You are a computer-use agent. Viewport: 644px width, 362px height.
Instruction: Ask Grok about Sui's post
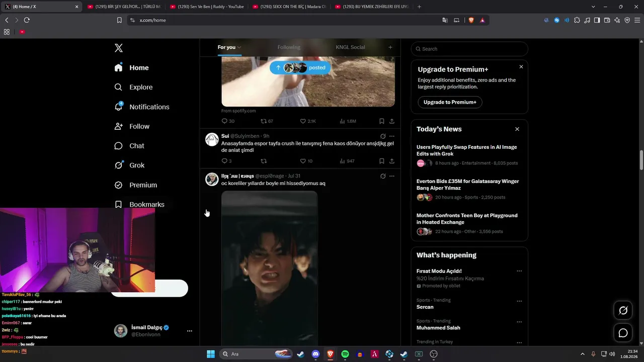[383, 136]
